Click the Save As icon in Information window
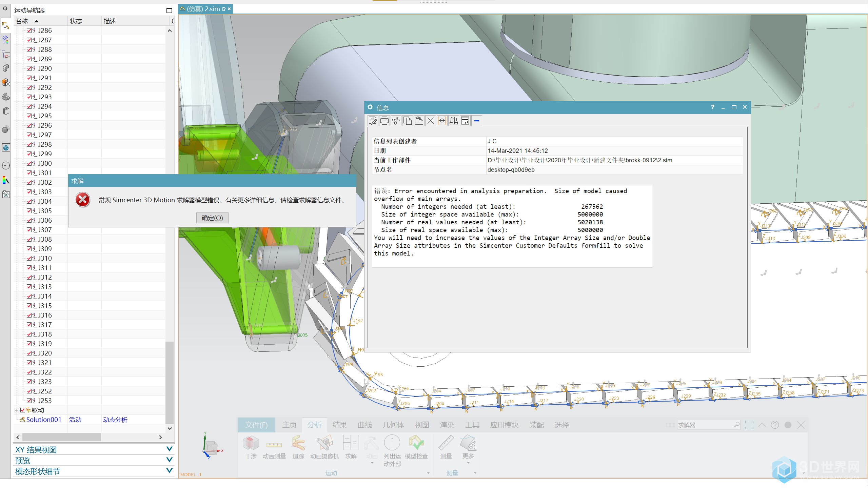Image resolution: width=868 pixels, height=488 pixels. (373, 121)
